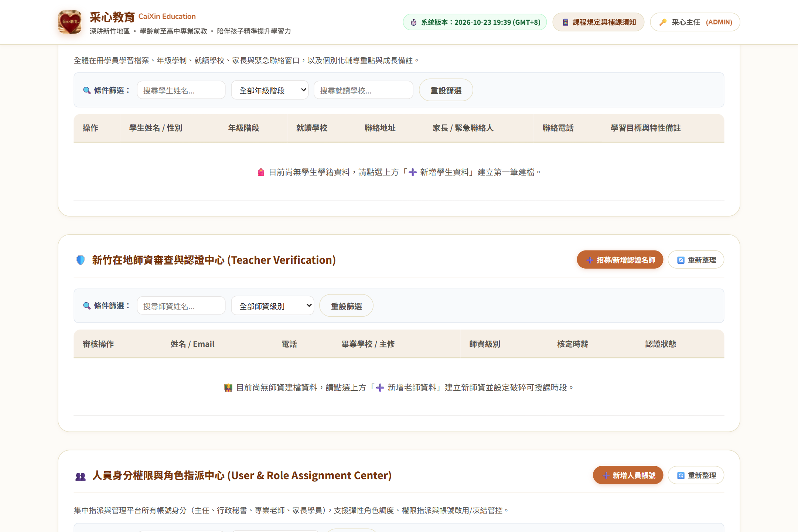Click the plus icon in 招募/新增認證名師 button
The height and width of the screenshot is (532, 798).
590,260
